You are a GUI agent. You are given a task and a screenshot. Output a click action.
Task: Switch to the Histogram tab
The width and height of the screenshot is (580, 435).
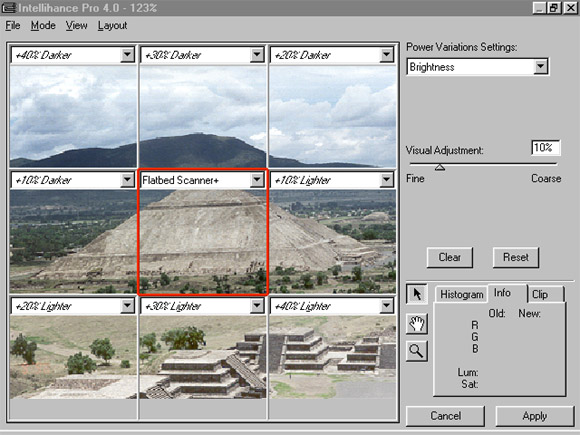tap(461, 294)
